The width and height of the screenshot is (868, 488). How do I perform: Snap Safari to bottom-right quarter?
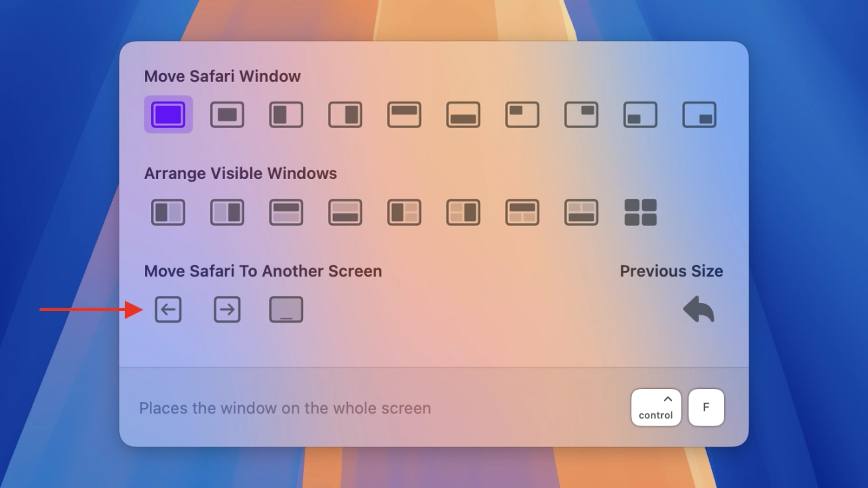click(699, 115)
